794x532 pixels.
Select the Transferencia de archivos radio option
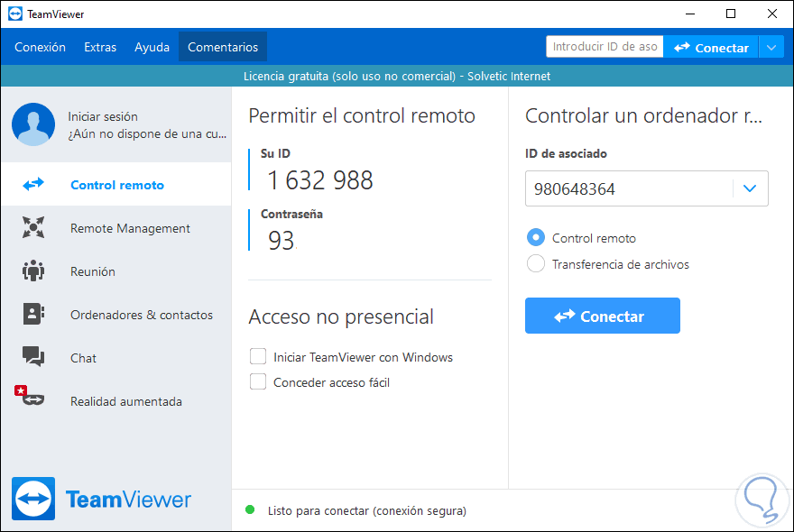[x=536, y=263]
